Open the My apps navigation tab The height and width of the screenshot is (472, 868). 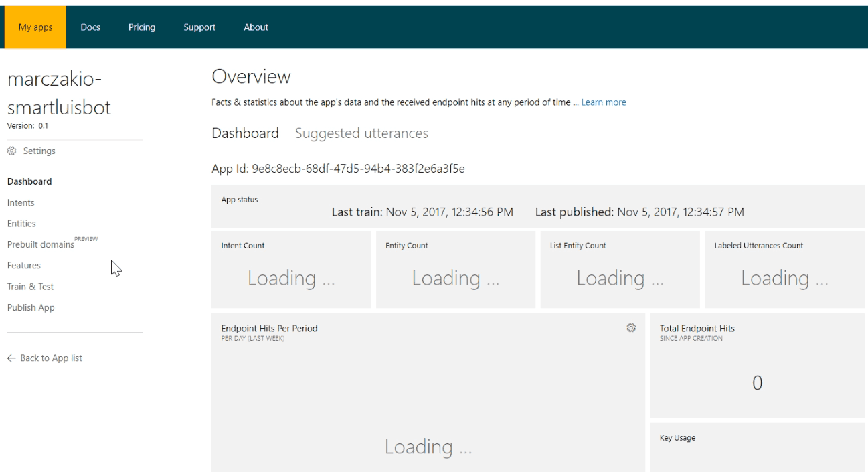click(35, 27)
